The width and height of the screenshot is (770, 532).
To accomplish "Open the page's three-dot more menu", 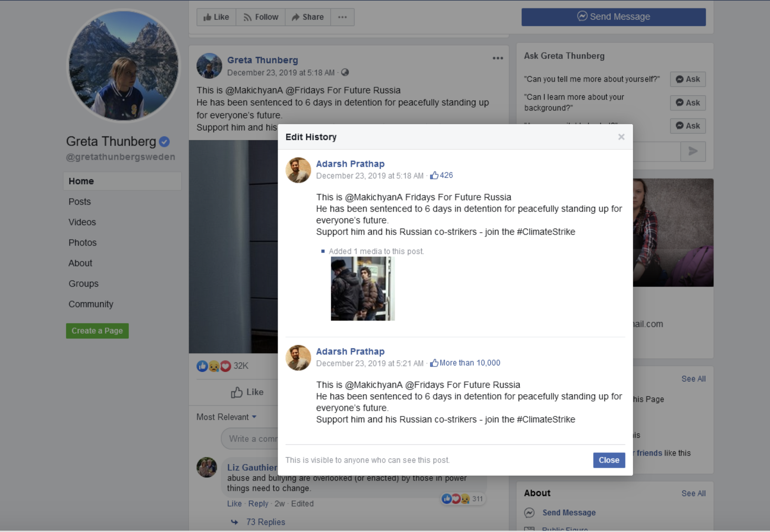I will [342, 17].
